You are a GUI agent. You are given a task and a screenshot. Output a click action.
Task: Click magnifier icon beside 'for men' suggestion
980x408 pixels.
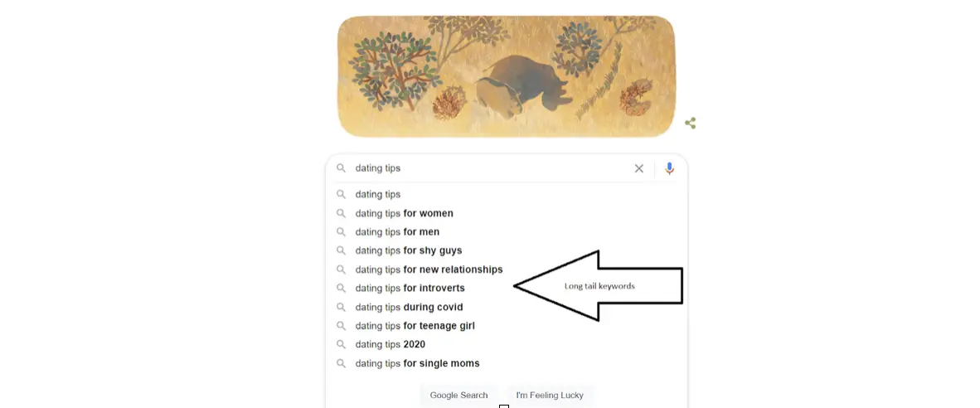point(341,232)
